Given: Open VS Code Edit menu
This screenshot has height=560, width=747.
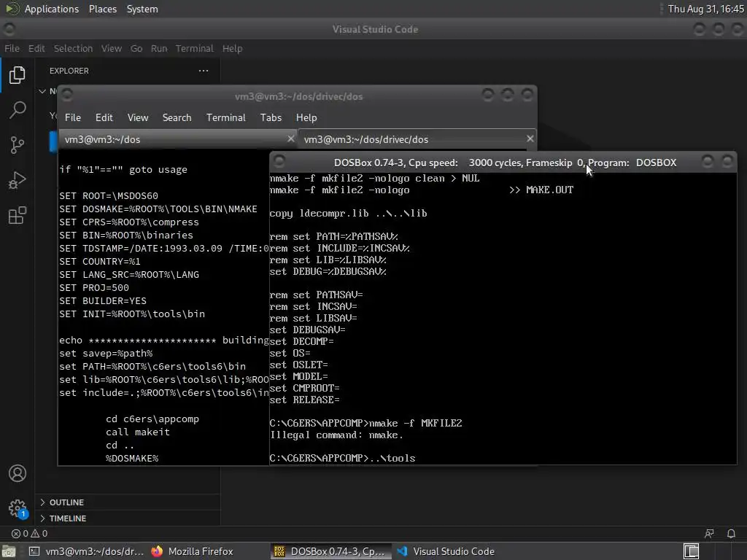Looking at the screenshot, I should [36, 48].
